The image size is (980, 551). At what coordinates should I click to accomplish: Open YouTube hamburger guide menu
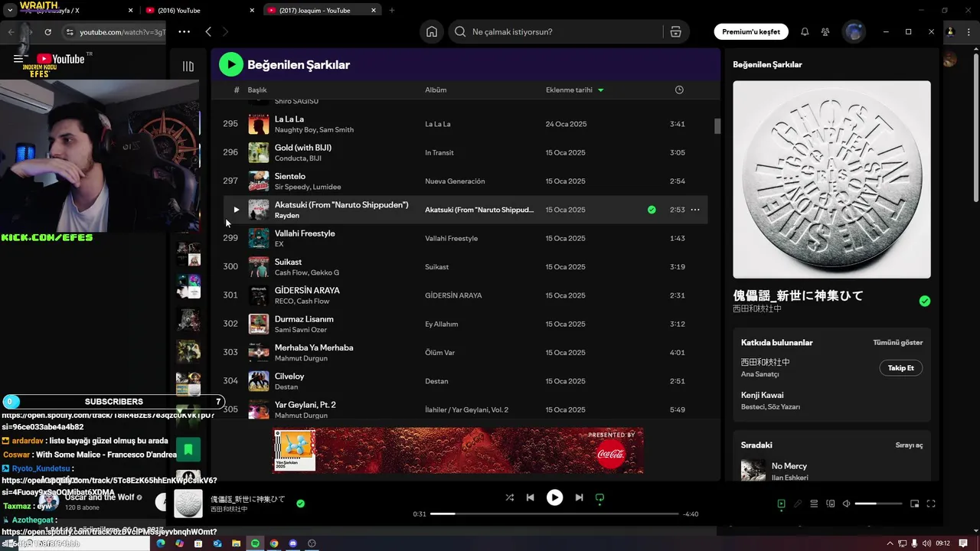point(18,59)
